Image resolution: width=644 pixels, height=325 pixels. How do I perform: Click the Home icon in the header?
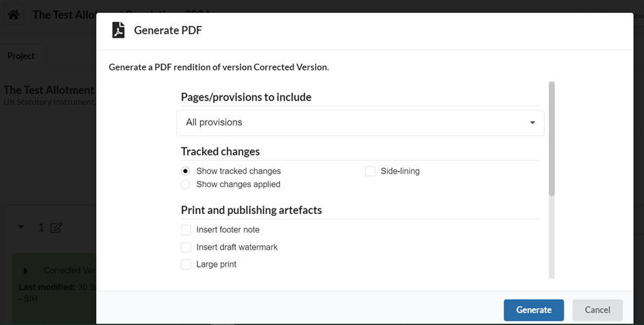click(x=13, y=15)
